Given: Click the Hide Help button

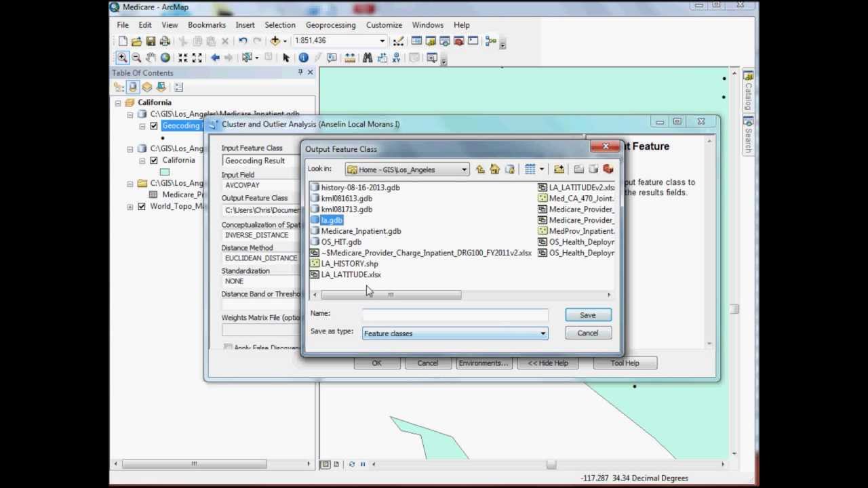Looking at the screenshot, I should 548,363.
